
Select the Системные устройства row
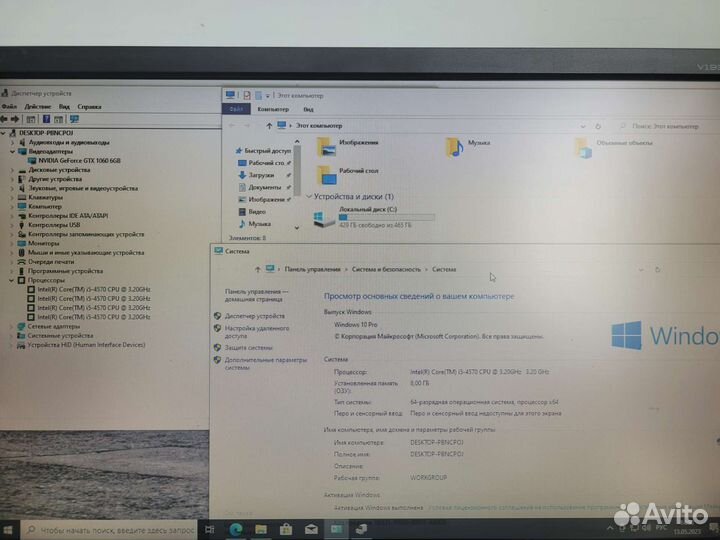pyautogui.click(x=60, y=336)
